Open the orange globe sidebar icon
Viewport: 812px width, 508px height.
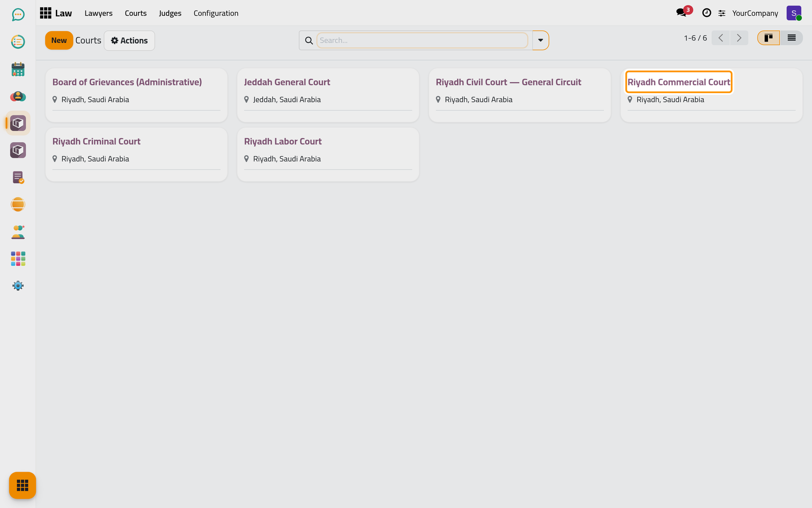[x=18, y=204]
